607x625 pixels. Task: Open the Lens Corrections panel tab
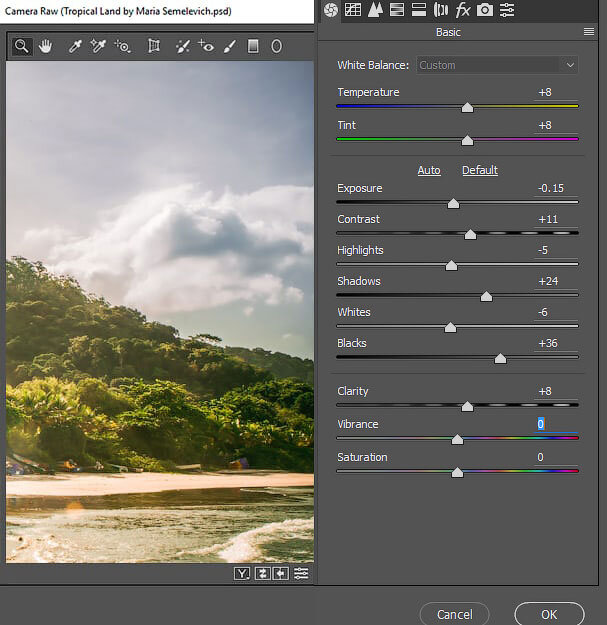(440, 10)
